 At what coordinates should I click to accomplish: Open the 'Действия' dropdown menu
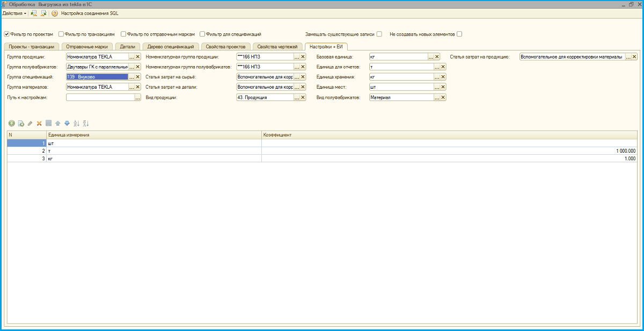pos(14,13)
